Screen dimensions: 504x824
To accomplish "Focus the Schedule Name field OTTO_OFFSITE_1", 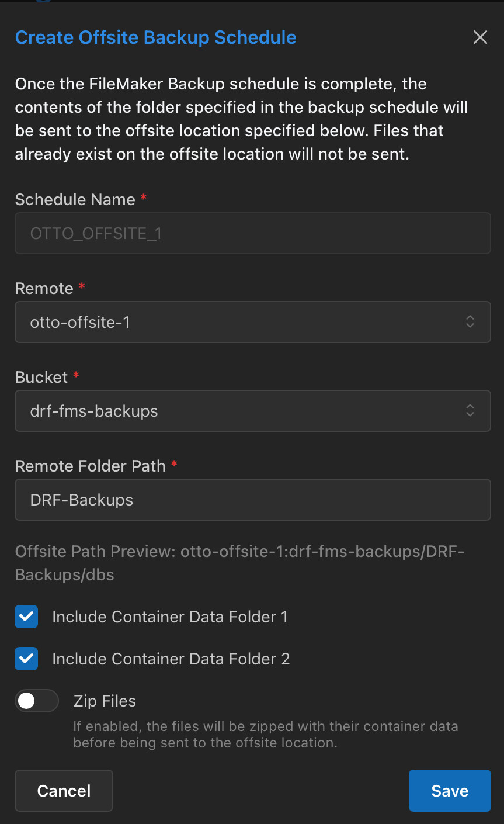I will pos(252,233).
